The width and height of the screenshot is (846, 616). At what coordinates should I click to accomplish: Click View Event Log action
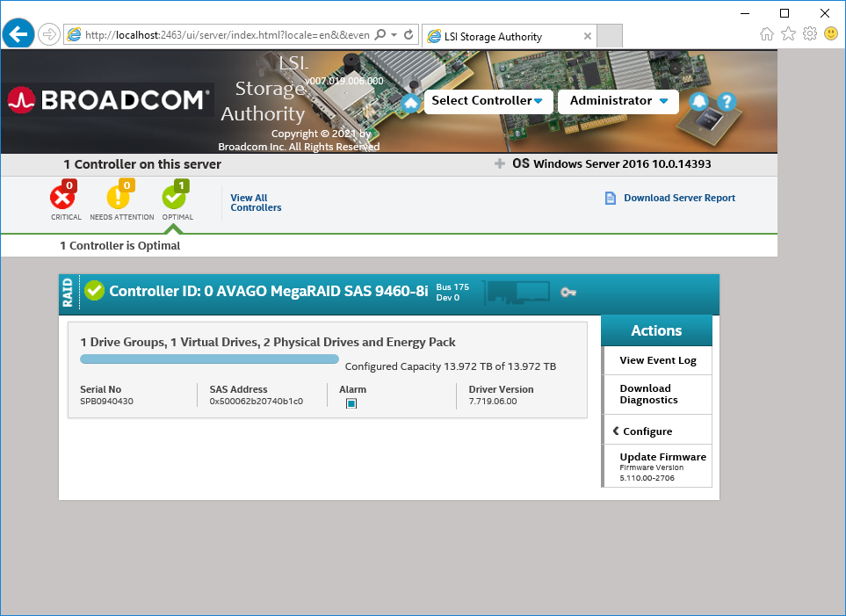(658, 360)
